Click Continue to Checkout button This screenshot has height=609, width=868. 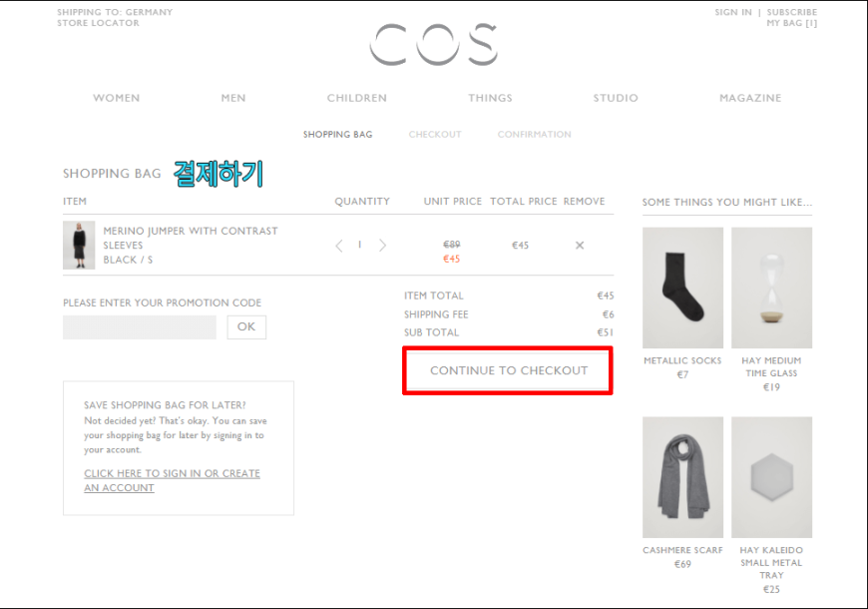click(508, 370)
